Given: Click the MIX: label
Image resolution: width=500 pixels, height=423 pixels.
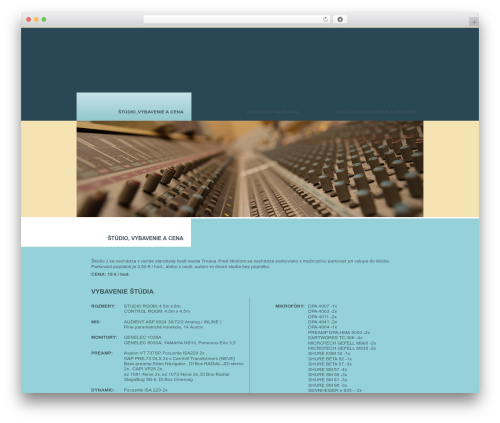Looking at the screenshot, I should click(96, 322).
